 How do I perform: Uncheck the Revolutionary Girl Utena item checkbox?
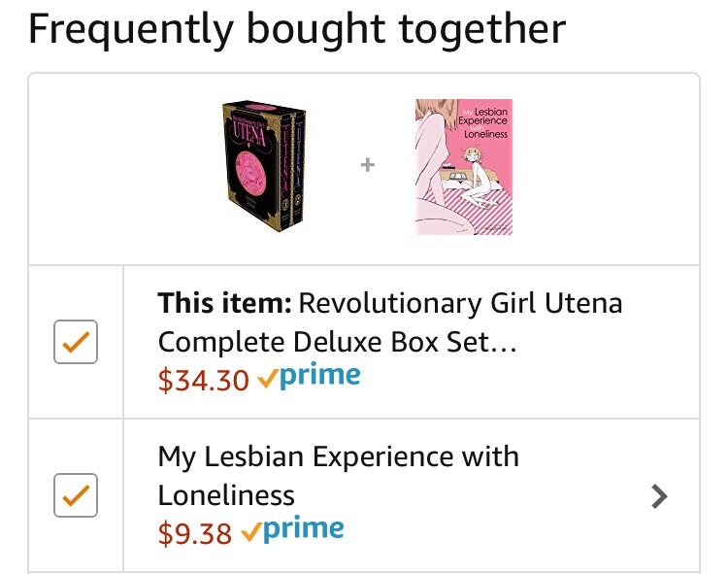tap(76, 342)
